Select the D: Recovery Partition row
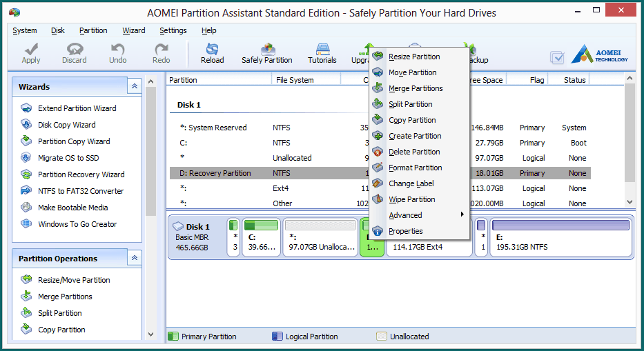Screen dimensions: 644x351 380,173
